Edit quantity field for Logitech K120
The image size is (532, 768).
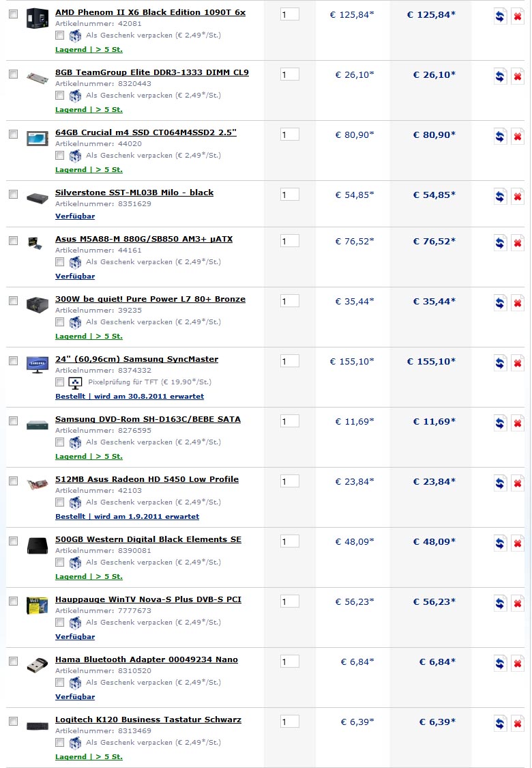(x=290, y=721)
